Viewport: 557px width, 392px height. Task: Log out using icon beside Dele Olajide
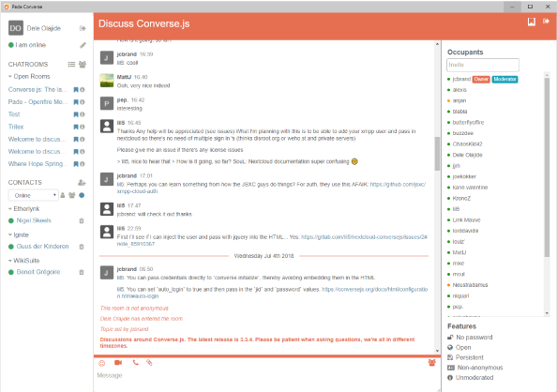pyautogui.click(x=83, y=28)
